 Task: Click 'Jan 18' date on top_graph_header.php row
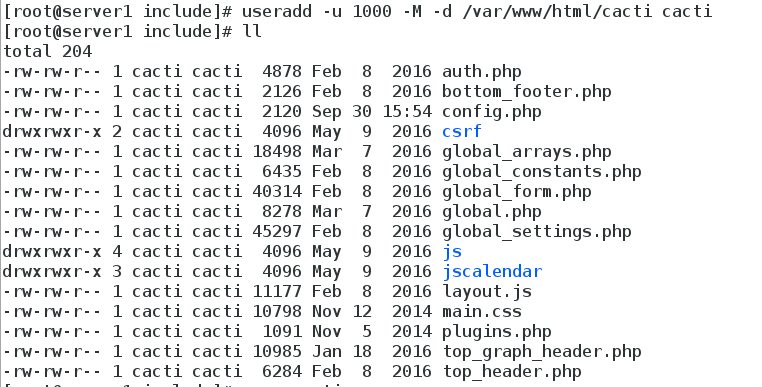click(342, 352)
